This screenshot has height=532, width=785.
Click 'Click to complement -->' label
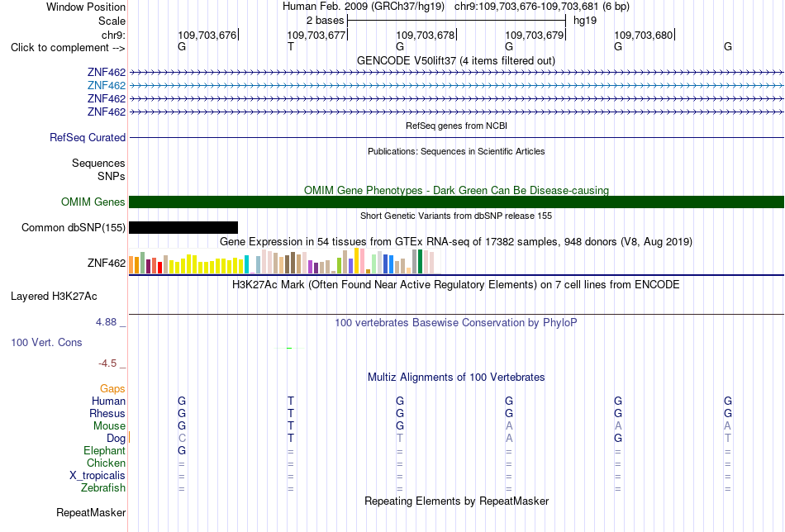coord(68,48)
